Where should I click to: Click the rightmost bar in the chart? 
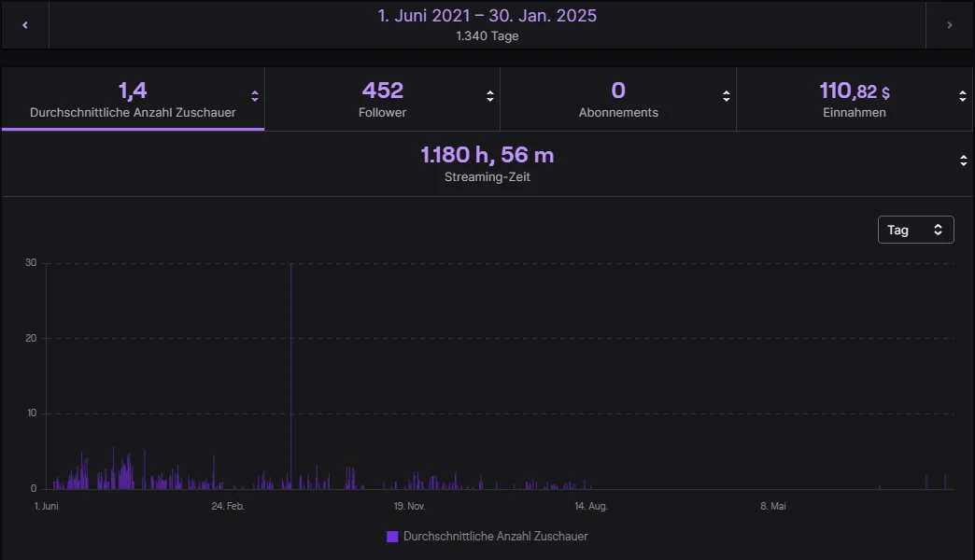point(945,483)
